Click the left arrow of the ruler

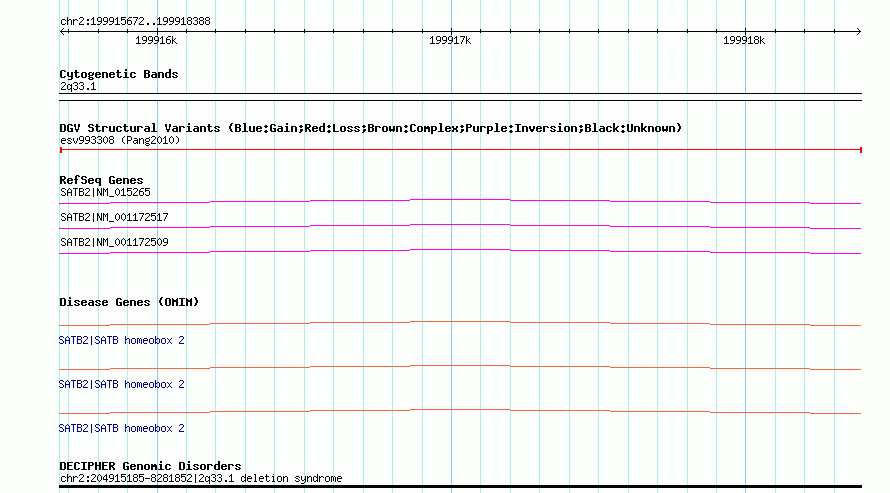click(63, 32)
